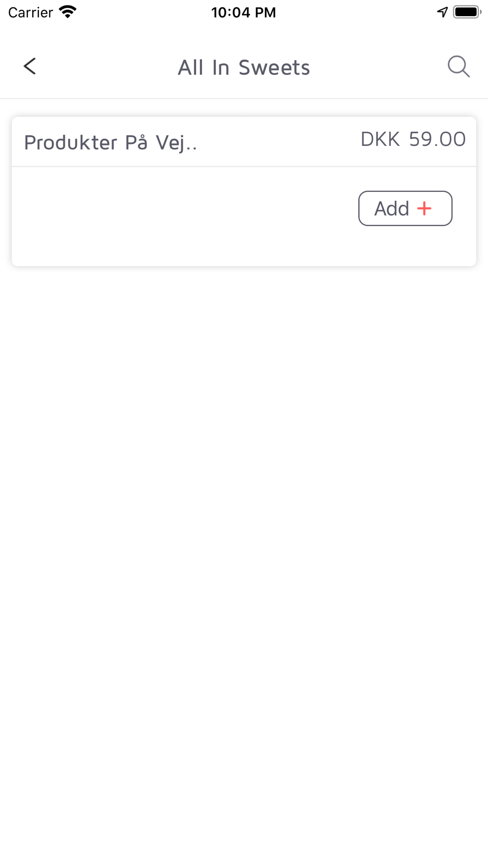The width and height of the screenshot is (488, 868).
Task: Tap the battery indicator icon
Action: pyautogui.click(x=467, y=12)
